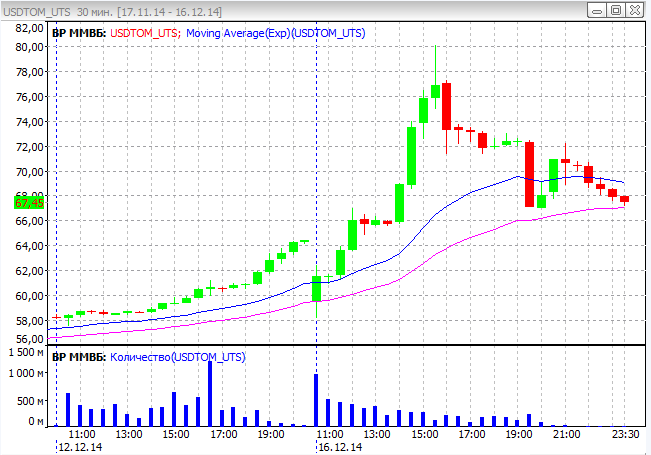This screenshot has height=455, width=651.
Task: Select the red USDTOM_UTS legend label
Action: (145, 33)
